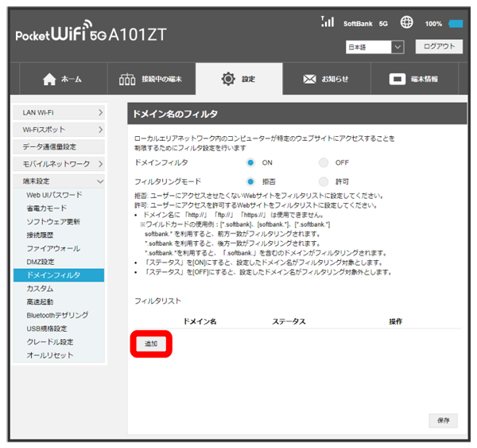Image resolution: width=477 pixels, height=448 pixels.
Task: Click the battery status icon
Action: tap(456, 24)
